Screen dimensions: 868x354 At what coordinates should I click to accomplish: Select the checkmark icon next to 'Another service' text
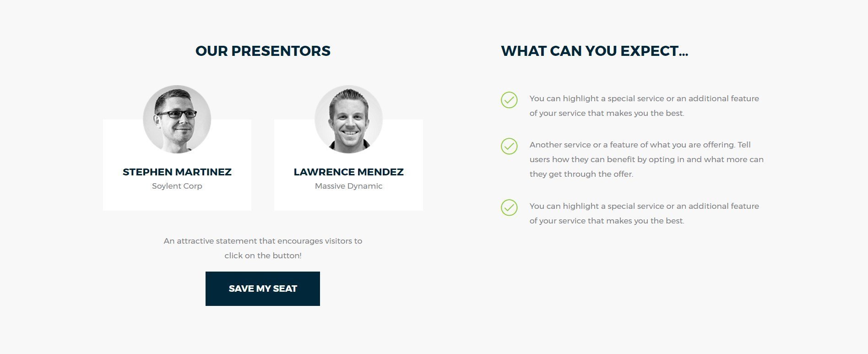pyautogui.click(x=510, y=146)
